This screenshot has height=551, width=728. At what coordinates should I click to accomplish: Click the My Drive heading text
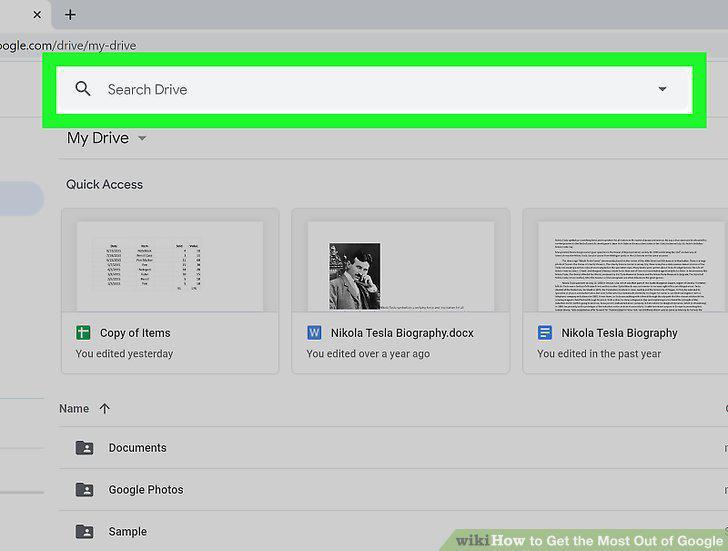(98, 138)
